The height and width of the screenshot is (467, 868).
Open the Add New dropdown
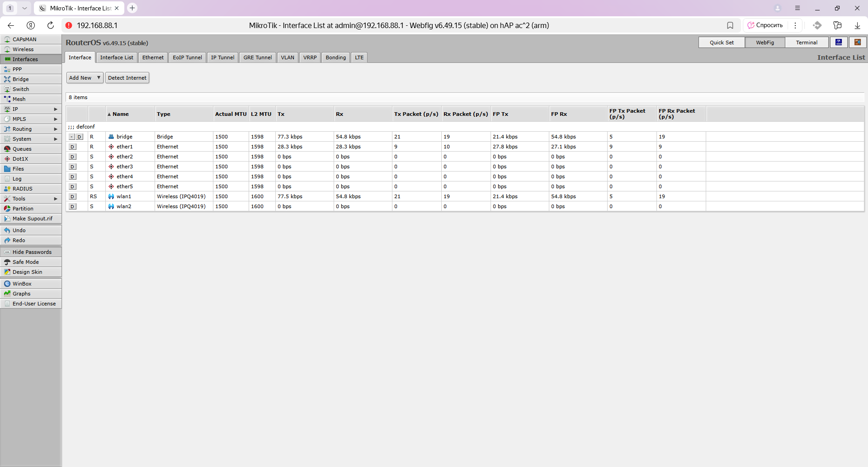pos(85,78)
